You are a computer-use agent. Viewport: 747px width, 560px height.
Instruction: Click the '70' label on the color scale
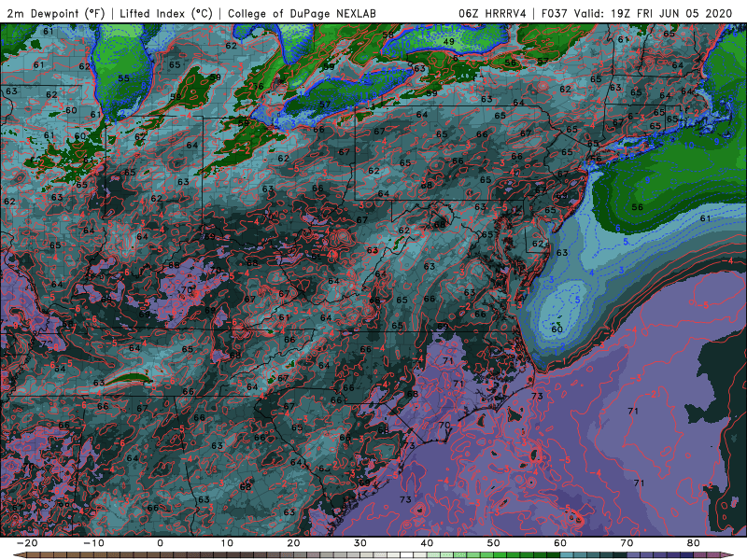click(x=627, y=543)
